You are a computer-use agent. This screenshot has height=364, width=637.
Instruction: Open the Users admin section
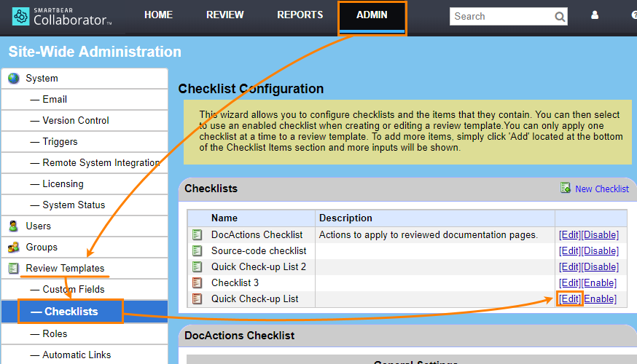(85, 226)
